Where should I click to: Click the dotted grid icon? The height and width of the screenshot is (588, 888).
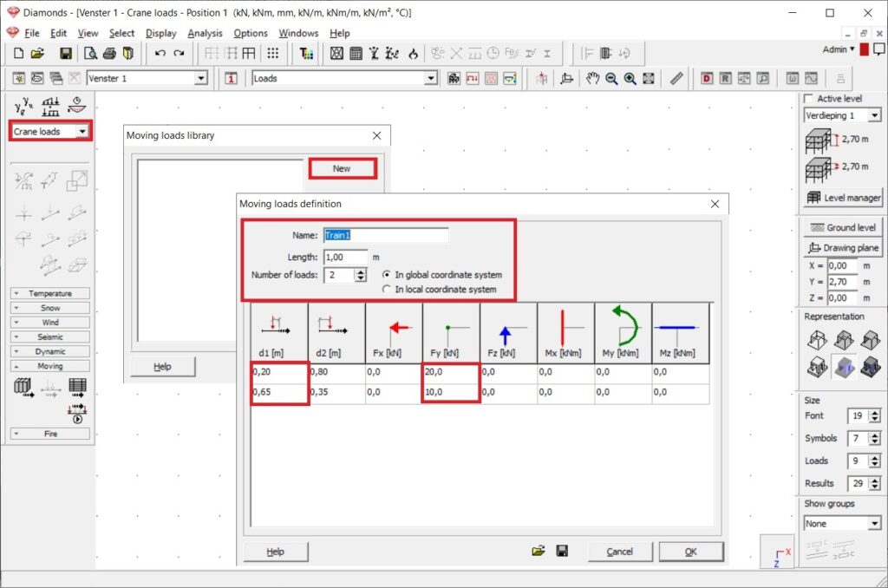coord(273,53)
